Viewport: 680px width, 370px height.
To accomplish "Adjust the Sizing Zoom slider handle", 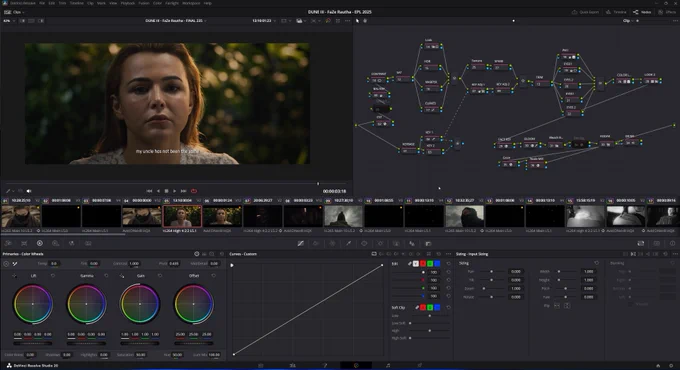I will pyautogui.click(x=484, y=288).
